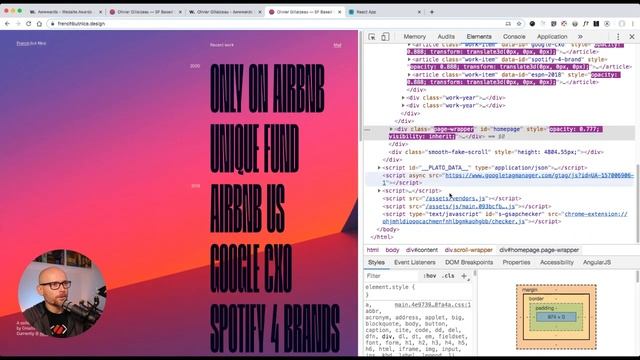This screenshot has height=360, width=640.
Task: Open the main.4e9739 css source link
Action: click(x=433, y=305)
